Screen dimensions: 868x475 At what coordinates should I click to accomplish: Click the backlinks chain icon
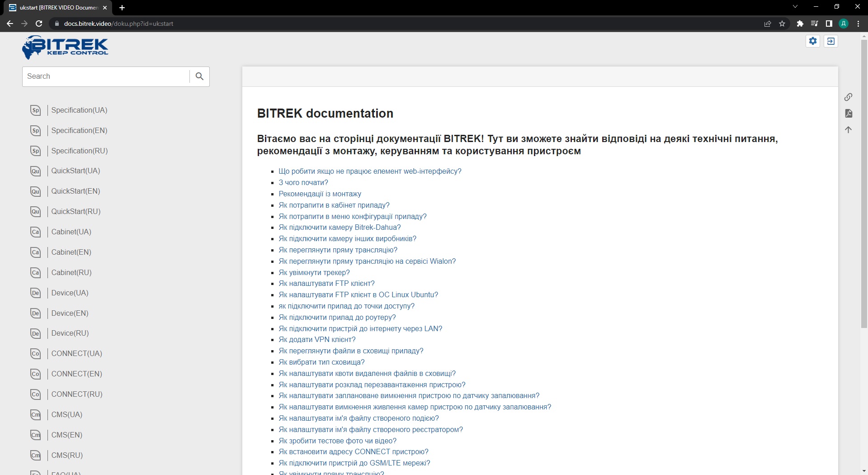[848, 97]
